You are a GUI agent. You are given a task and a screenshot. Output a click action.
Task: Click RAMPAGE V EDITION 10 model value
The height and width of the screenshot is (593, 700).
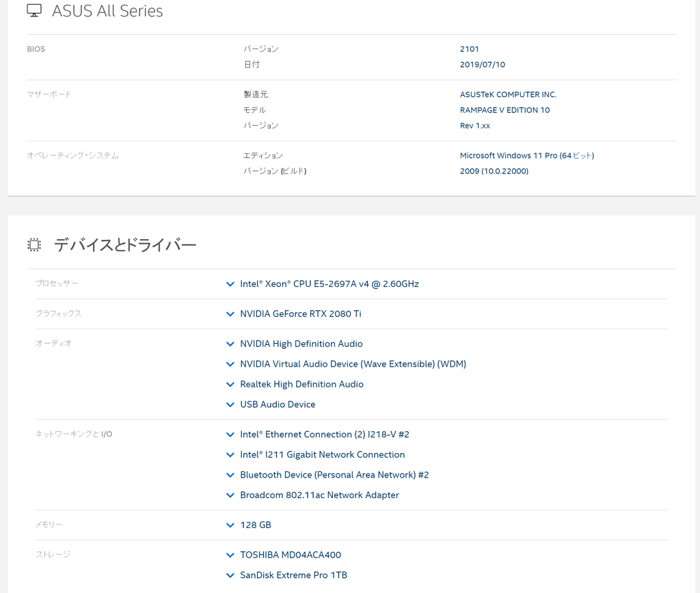click(x=505, y=110)
